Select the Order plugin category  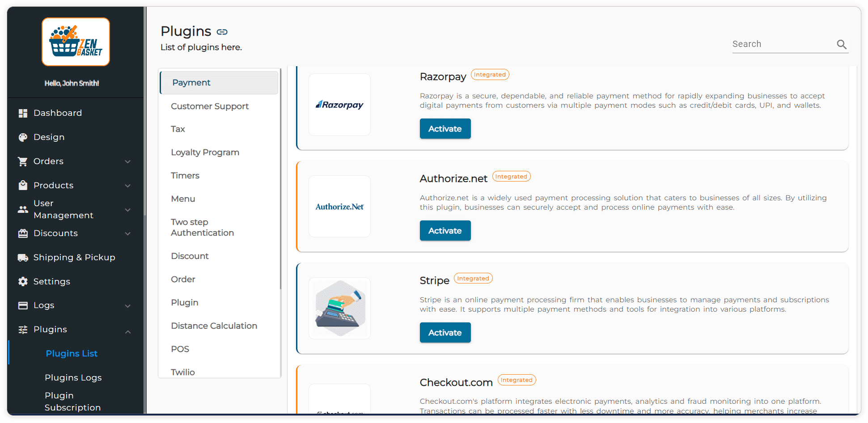click(183, 279)
